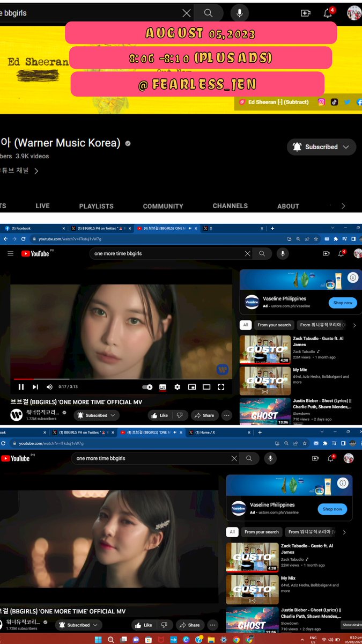The height and width of the screenshot is (644, 362).
Task: Open more actions ellipsis under middle video
Action: click(x=226, y=415)
